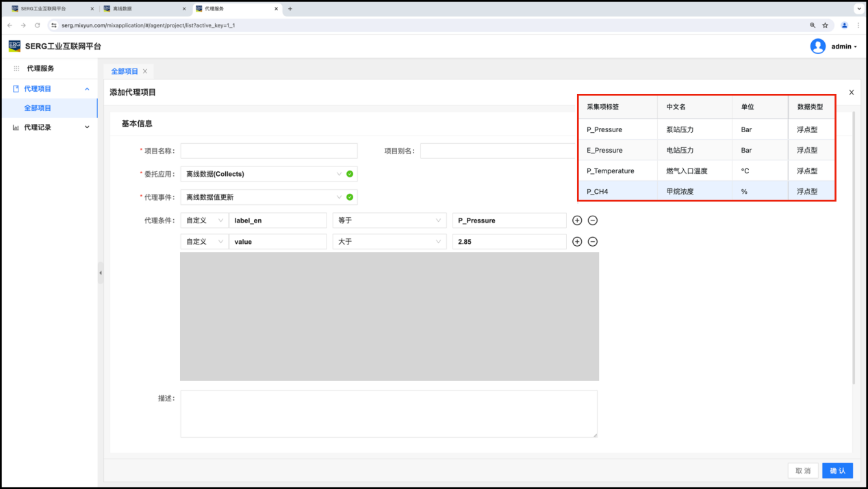Click the 取消 button

pyautogui.click(x=802, y=471)
